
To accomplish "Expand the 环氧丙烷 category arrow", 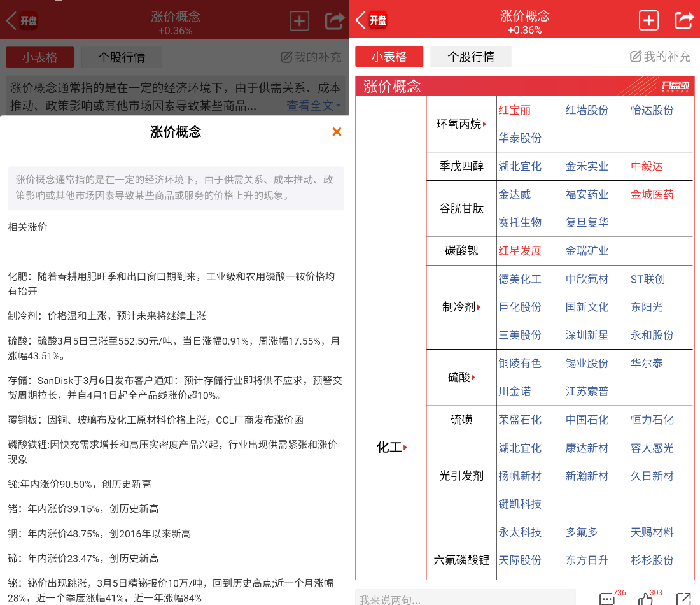I will (484, 124).
